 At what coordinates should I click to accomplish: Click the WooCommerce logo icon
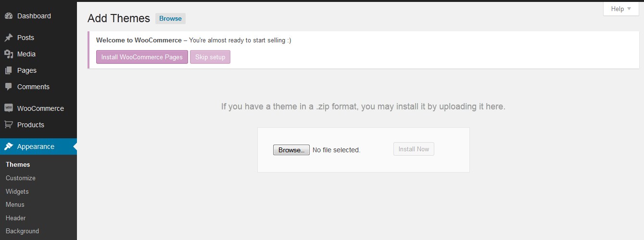9,108
